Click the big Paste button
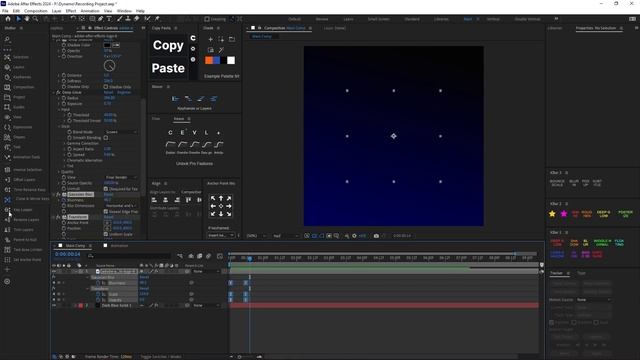The image size is (640, 360). (x=168, y=68)
